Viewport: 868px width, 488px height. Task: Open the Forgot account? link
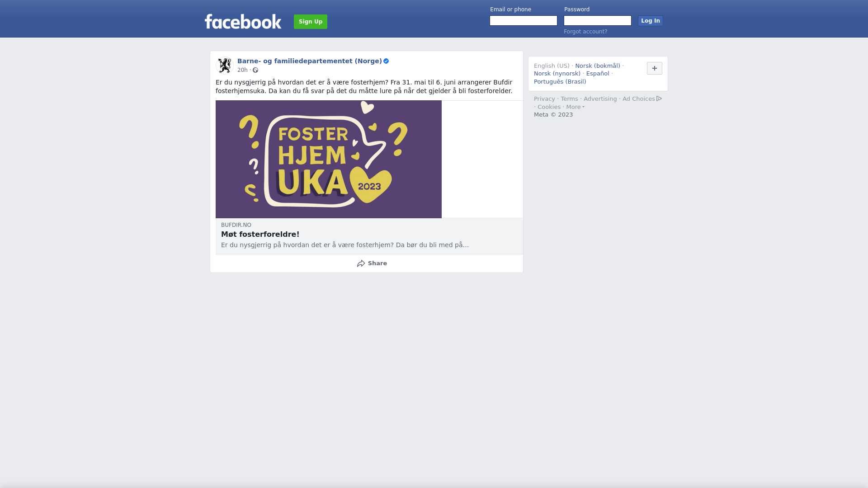(585, 32)
